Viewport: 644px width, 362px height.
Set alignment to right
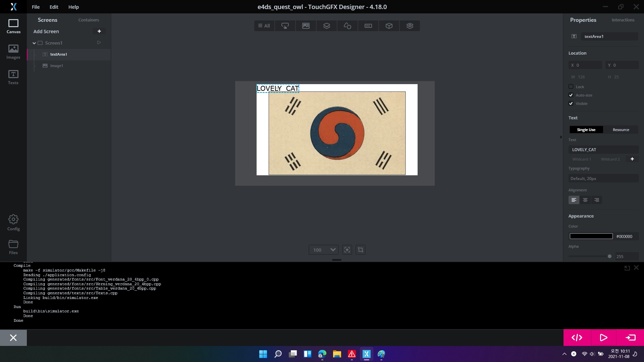coord(597,200)
